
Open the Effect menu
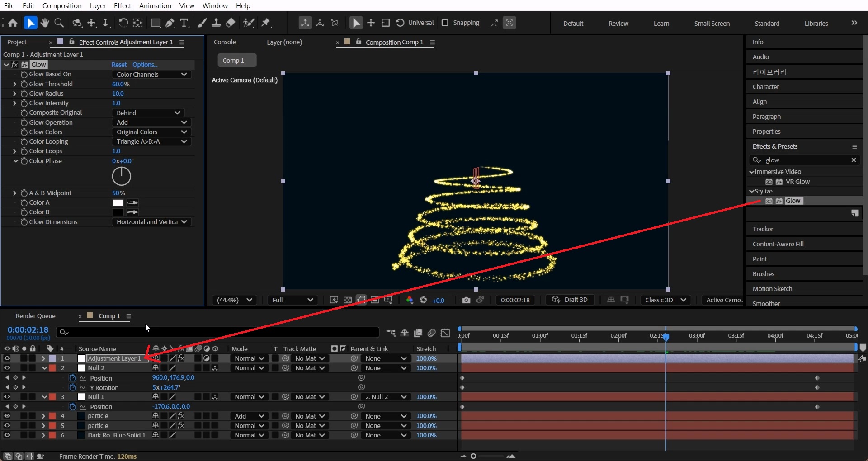122,5
